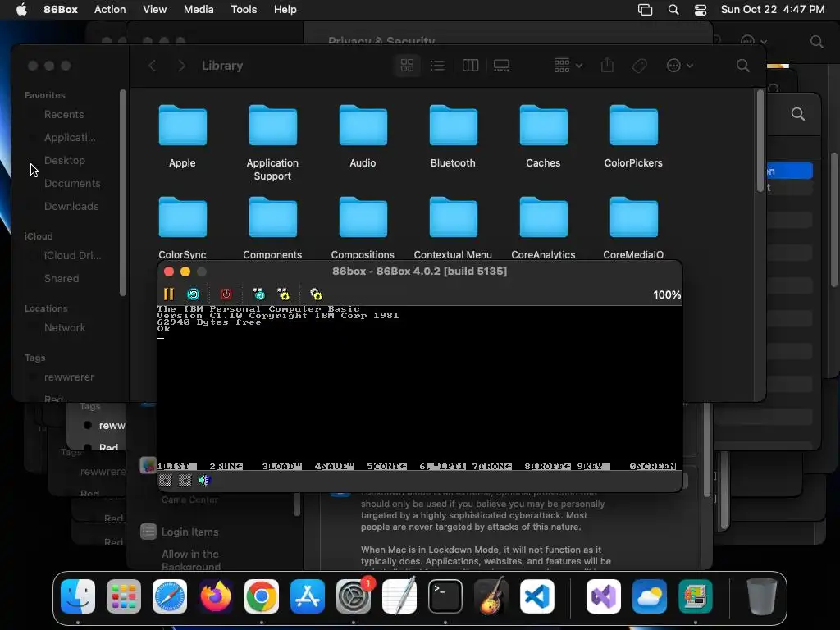
Task: Open the Tools menu
Action: click(x=244, y=10)
